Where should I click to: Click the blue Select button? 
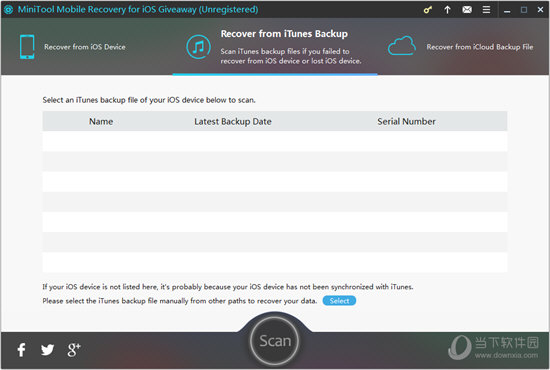pos(339,301)
